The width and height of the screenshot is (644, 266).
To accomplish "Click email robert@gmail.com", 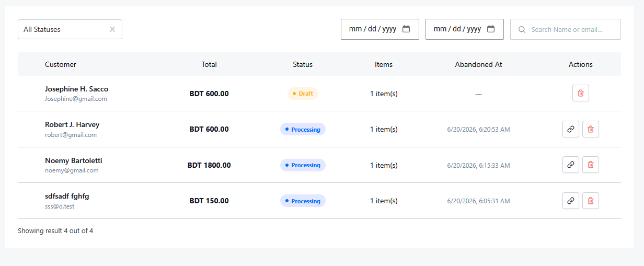I will click(71, 135).
